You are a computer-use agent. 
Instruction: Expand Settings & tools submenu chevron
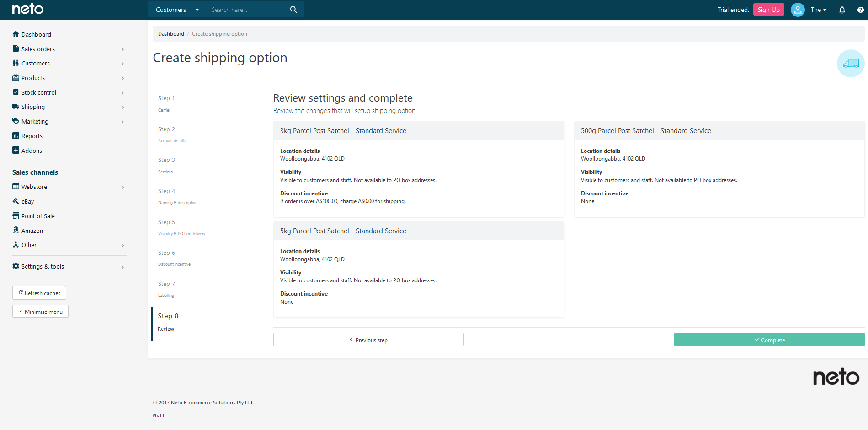coord(122,267)
